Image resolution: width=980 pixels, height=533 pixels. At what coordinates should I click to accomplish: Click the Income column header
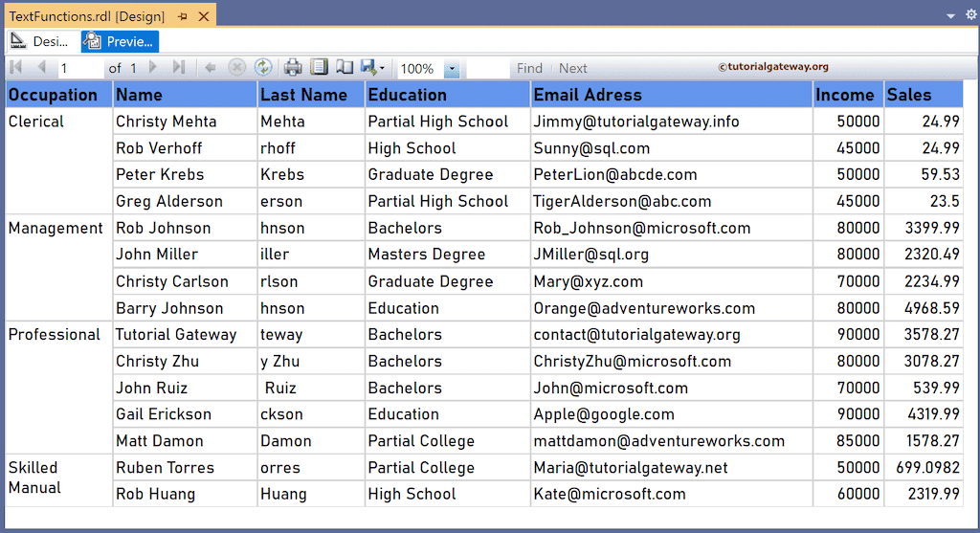click(x=848, y=95)
